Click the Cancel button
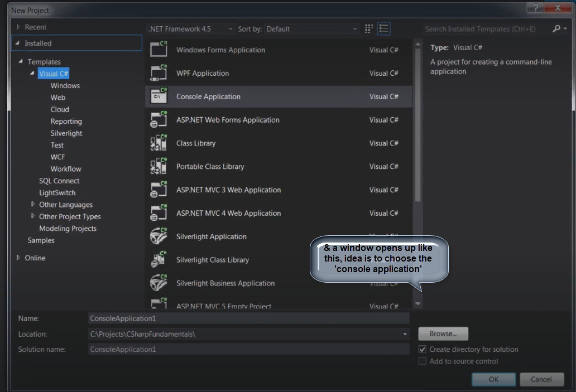The image size is (576, 392). pyautogui.click(x=541, y=379)
